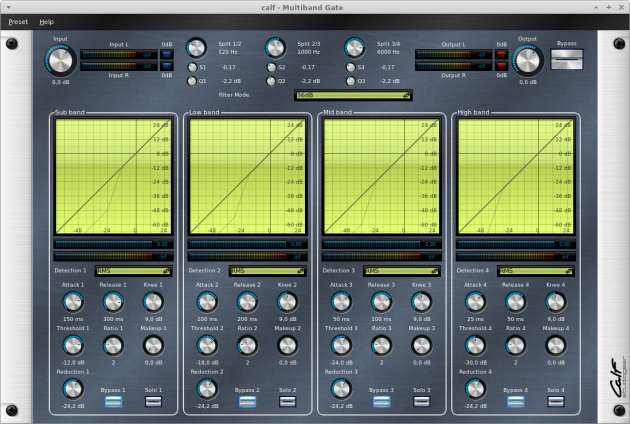The image size is (630, 424).
Task: Click the S2 separation knob
Action: pyautogui.click(x=272, y=67)
